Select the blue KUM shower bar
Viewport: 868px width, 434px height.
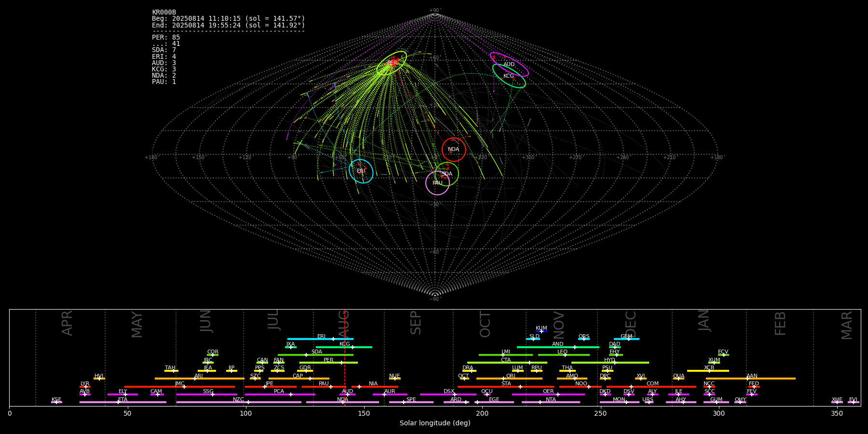542,331
